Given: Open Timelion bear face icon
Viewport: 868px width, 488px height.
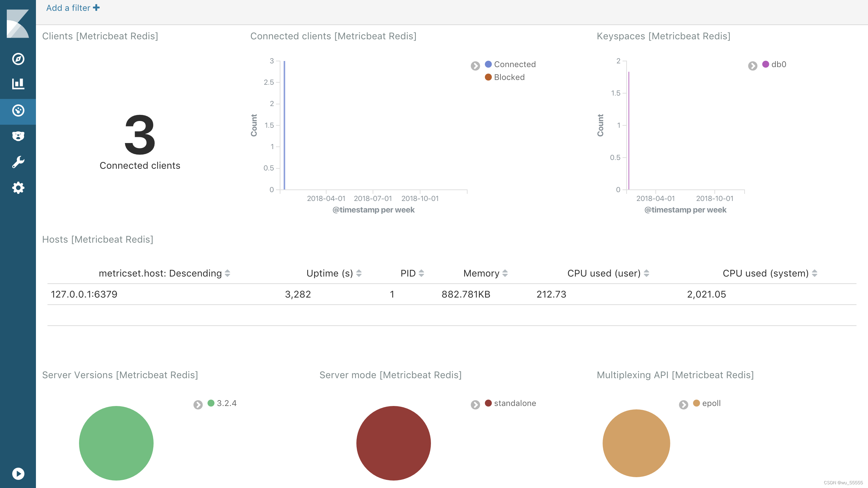Looking at the screenshot, I should pos(18,136).
